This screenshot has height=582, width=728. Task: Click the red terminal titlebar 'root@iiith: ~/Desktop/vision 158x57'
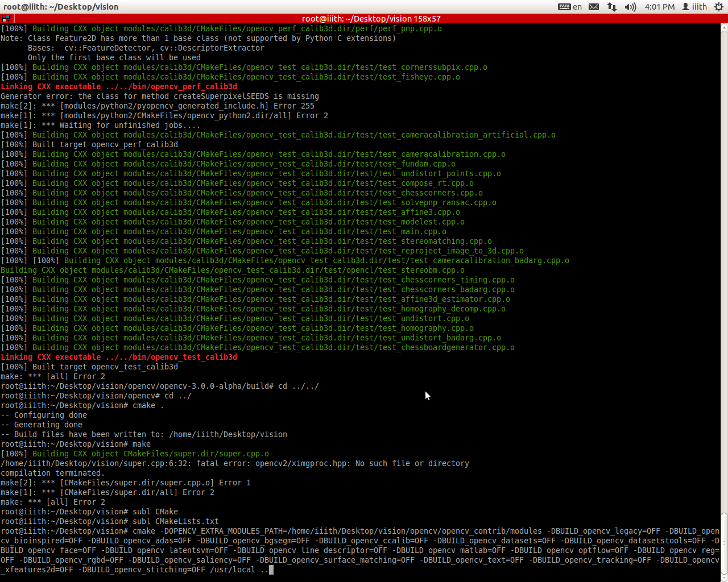371,19
